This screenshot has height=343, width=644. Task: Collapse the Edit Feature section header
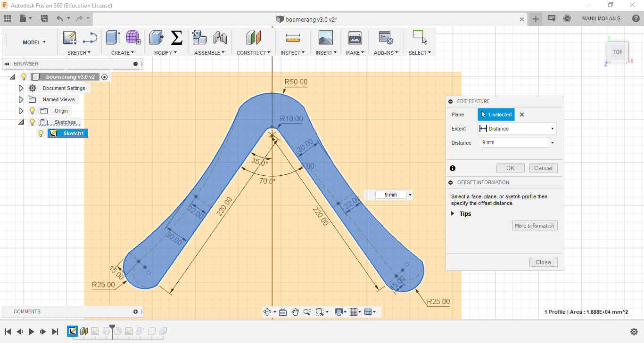[451, 101]
